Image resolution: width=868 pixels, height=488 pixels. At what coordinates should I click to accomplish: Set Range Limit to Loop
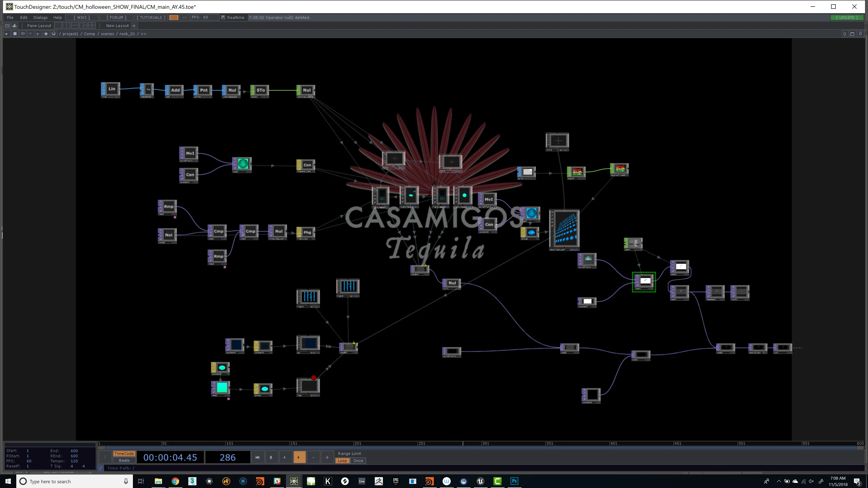pyautogui.click(x=342, y=461)
